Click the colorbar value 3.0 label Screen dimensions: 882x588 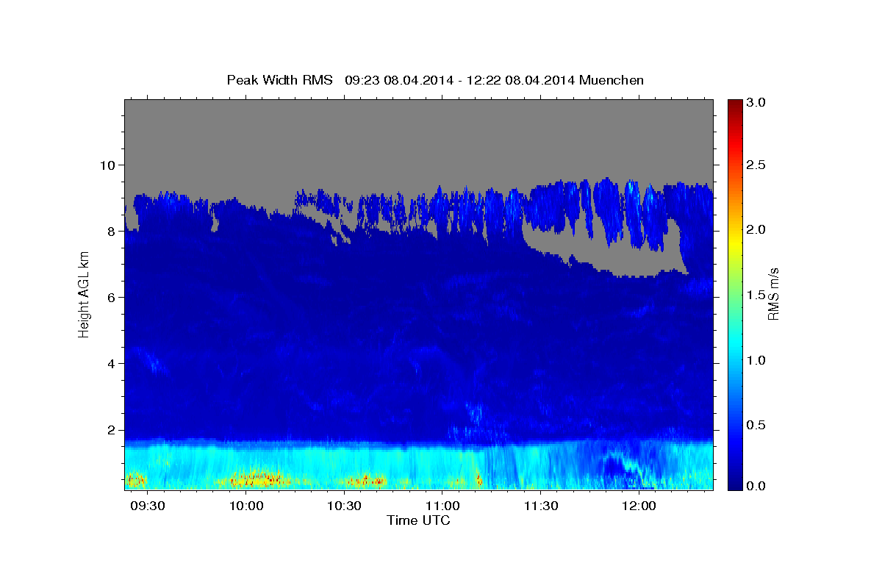pos(757,102)
